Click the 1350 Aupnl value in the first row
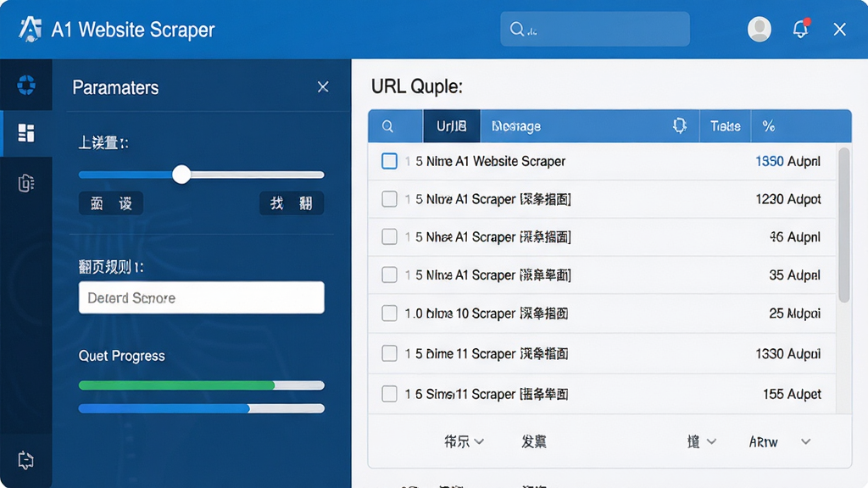The height and width of the screenshot is (488, 868). click(x=787, y=161)
